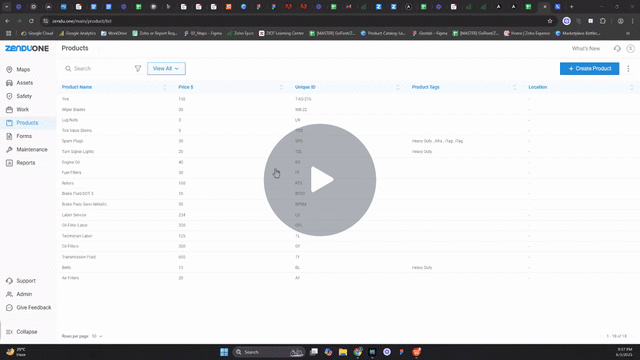
Task: Select the Transmission Fluid row
Action: (349, 257)
